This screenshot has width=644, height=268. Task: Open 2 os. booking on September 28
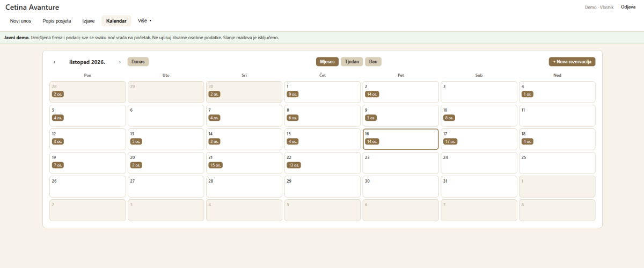tap(58, 94)
